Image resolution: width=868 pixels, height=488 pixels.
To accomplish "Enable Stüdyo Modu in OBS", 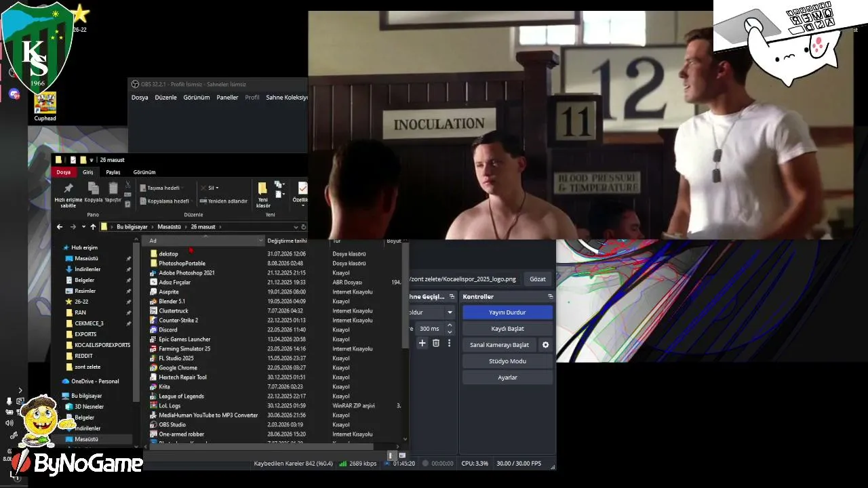I will [x=507, y=361].
